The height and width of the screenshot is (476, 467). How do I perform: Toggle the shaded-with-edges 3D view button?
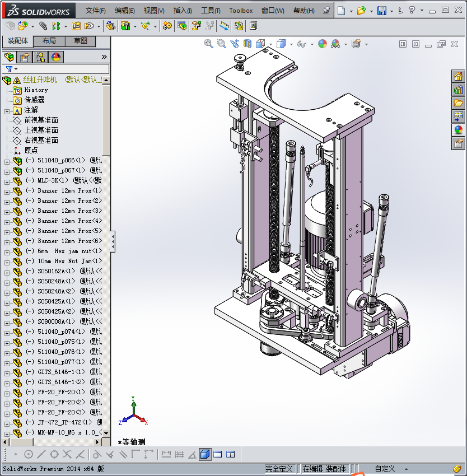point(205,454)
